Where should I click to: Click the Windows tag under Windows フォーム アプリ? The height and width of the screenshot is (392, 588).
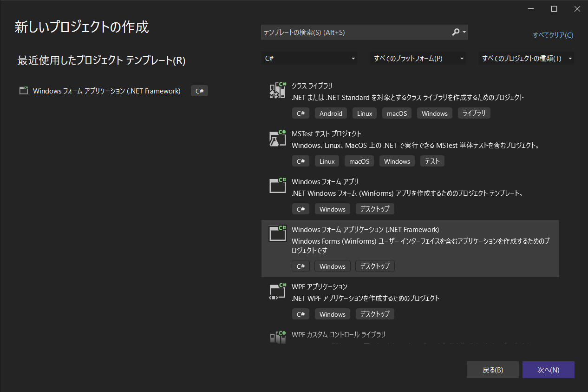(333, 209)
